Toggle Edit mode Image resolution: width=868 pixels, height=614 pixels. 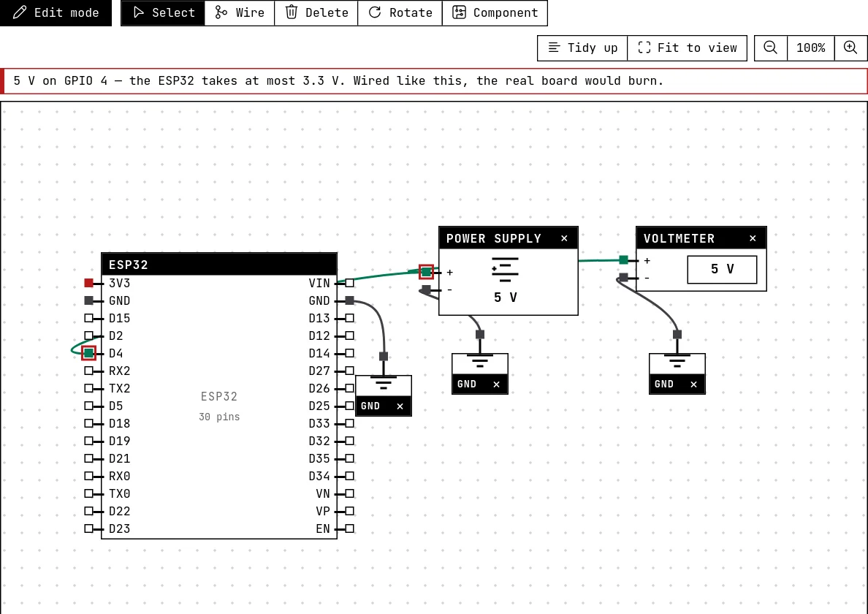(x=56, y=12)
